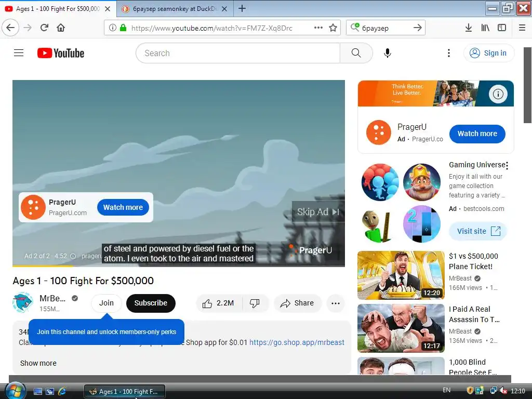This screenshot has height=399, width=532.
Task: Open page actions three-dot menu in address bar
Action: 318,28
